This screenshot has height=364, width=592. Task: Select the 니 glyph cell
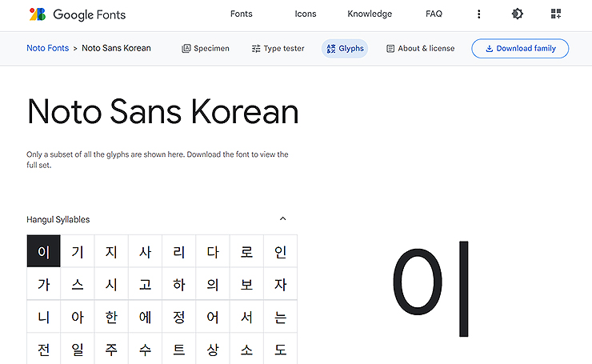[x=43, y=317]
